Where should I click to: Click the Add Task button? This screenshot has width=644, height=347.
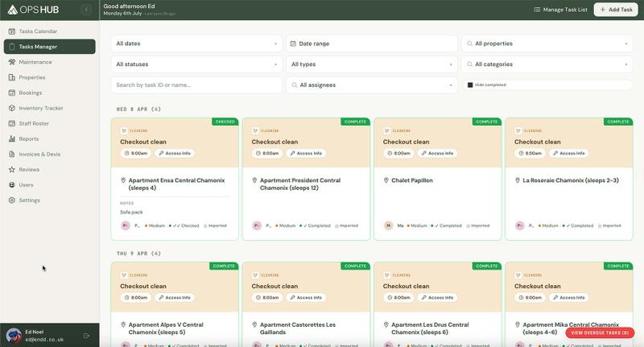[616, 10]
